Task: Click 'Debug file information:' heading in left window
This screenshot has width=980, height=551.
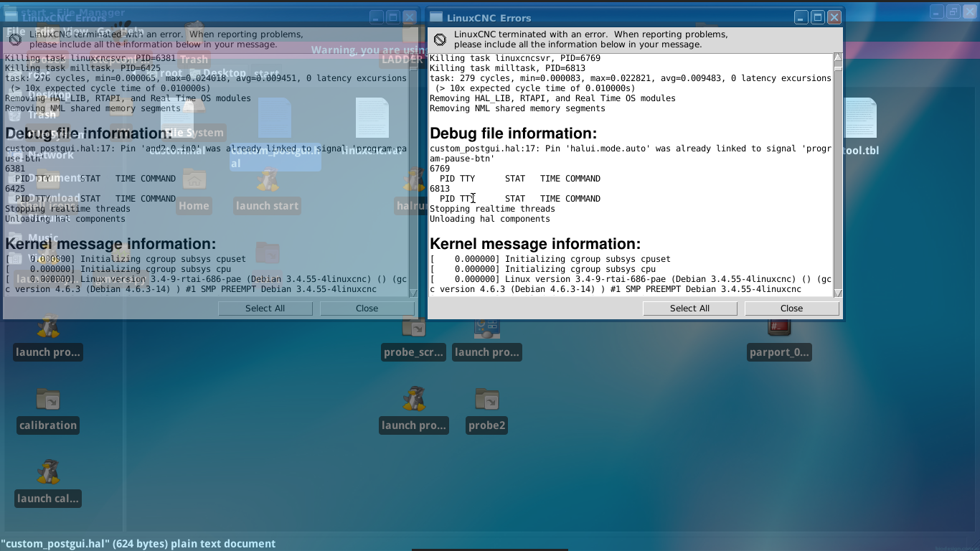Action: 88,133
